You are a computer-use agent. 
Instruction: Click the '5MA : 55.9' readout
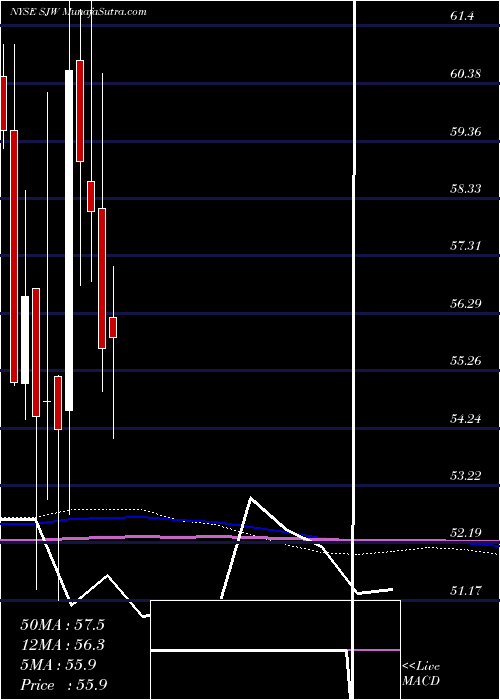pos(58,665)
